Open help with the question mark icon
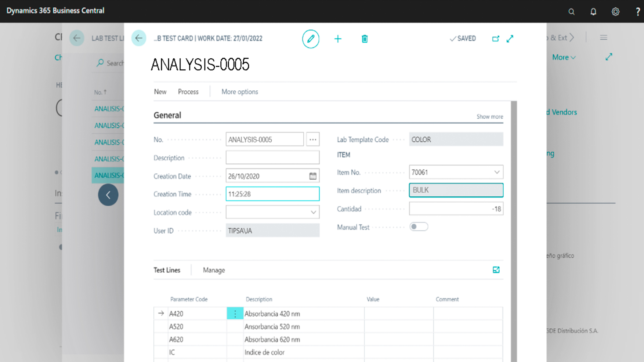The image size is (644, 362). coord(637,11)
